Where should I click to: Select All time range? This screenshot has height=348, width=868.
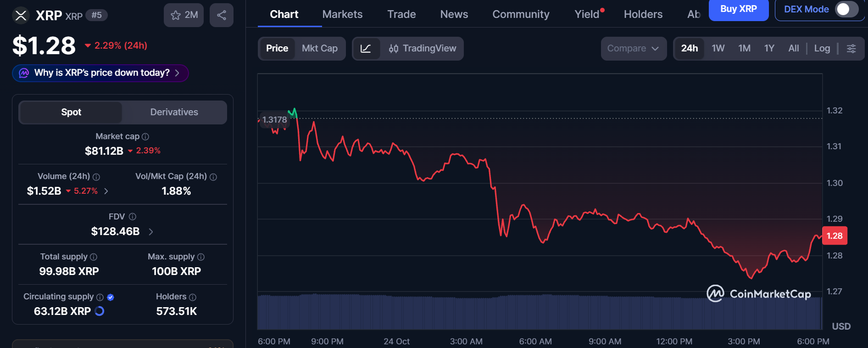(794, 49)
